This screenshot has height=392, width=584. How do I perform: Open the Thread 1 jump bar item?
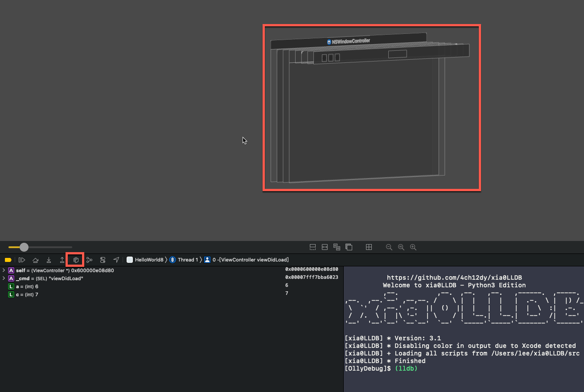click(x=184, y=260)
